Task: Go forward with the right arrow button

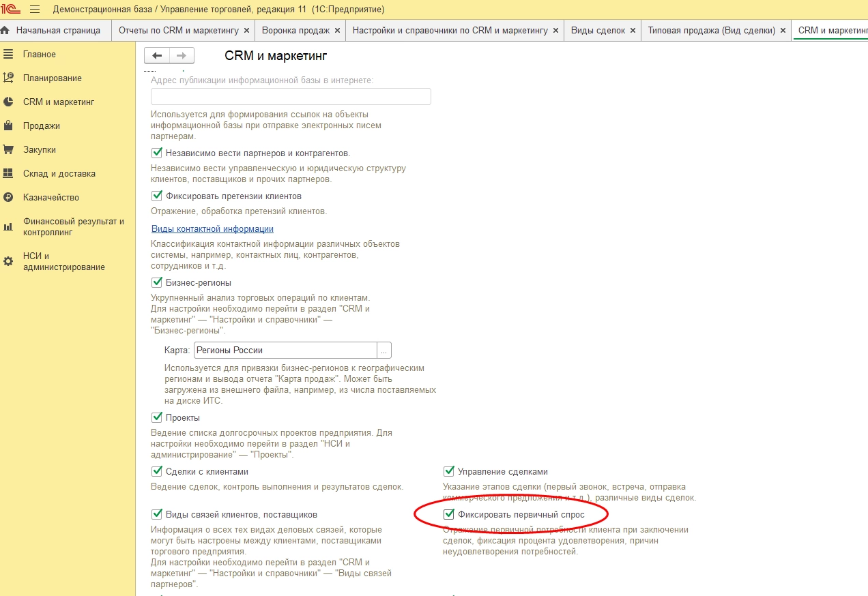Action: click(182, 56)
